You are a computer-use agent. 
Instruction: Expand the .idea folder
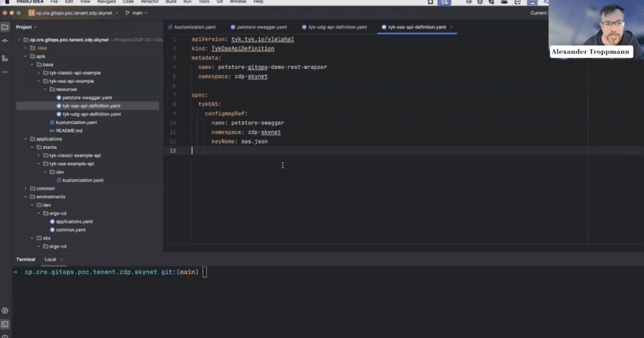[x=26, y=48]
